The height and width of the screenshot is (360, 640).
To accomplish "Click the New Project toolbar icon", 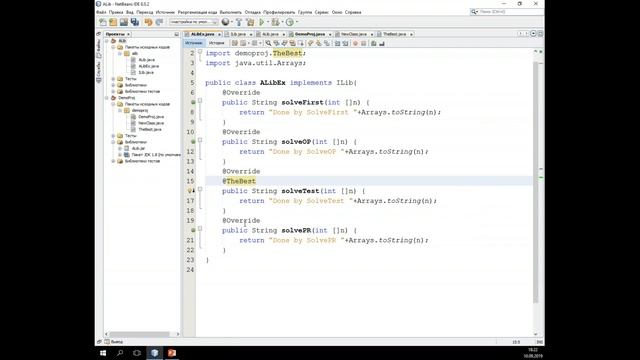I will [113, 22].
